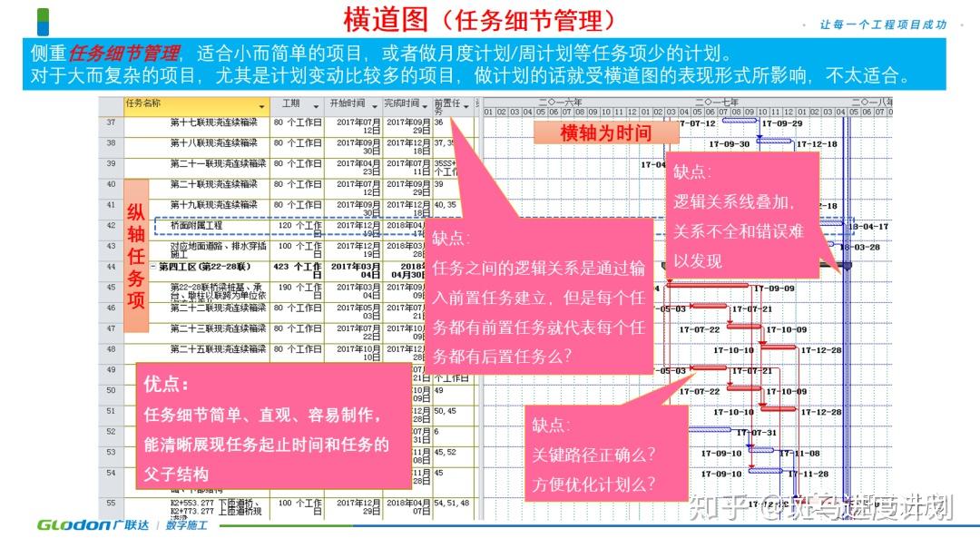Open the 前置任务 column dropdown arrow
The image size is (980, 548).
click(466, 106)
